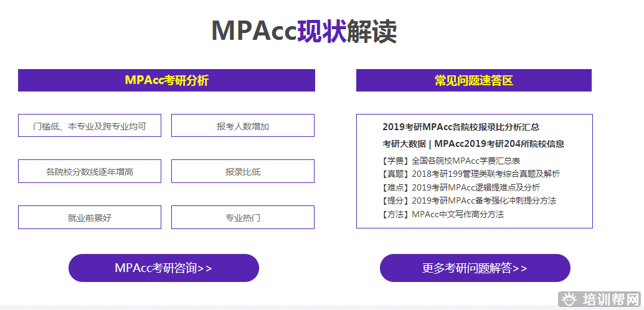Image resolution: width=644 pixels, height=310 pixels.
Task: Click the 常见问题速答区 section header
Action: 473,80
